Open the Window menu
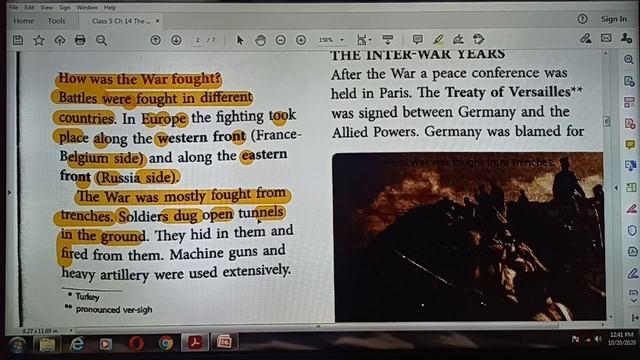 point(87,7)
